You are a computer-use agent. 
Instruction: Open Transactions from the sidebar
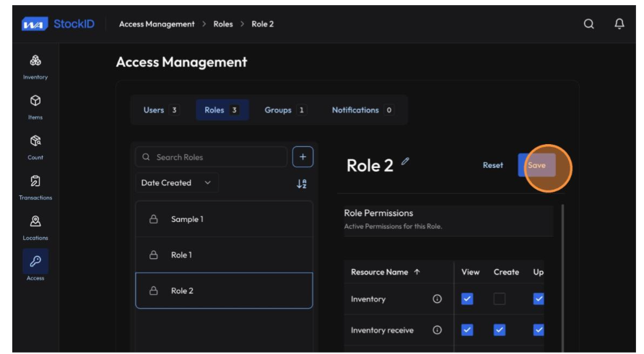(x=35, y=188)
